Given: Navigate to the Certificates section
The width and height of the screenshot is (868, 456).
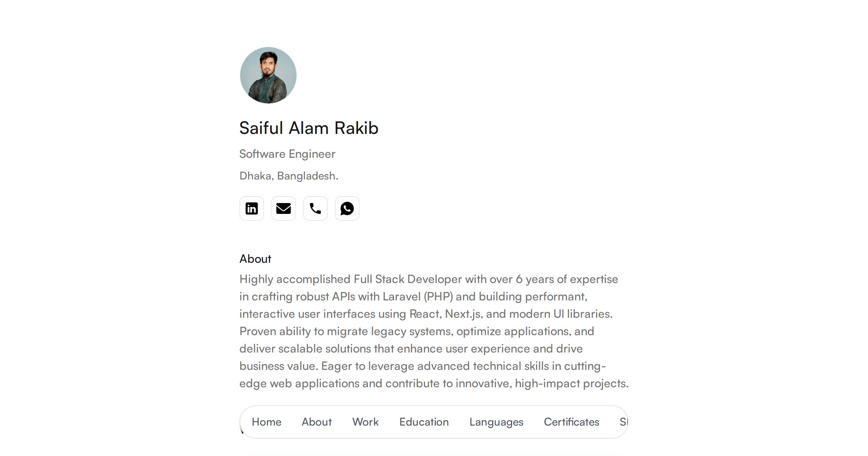Looking at the screenshot, I should tap(571, 422).
